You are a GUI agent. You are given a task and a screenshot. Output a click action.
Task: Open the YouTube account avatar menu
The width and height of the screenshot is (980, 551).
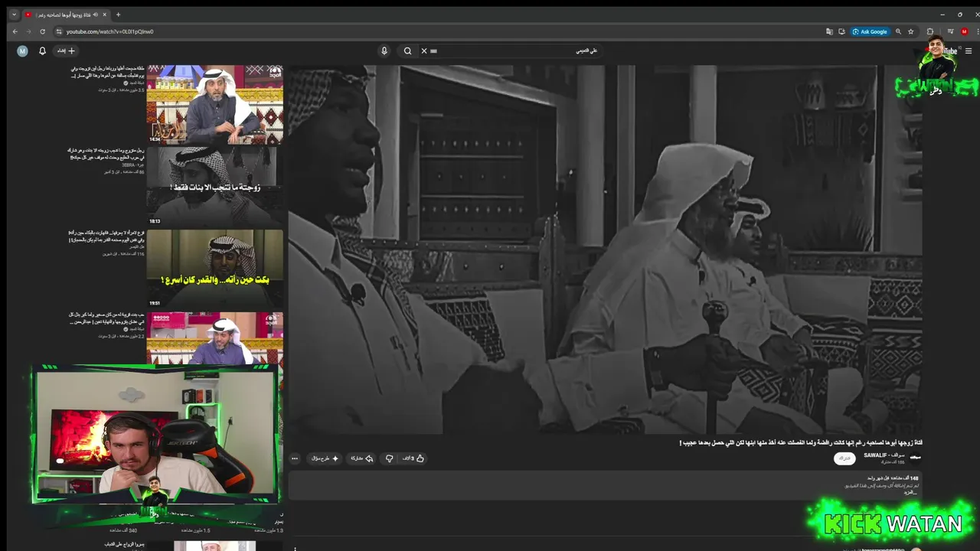click(22, 51)
